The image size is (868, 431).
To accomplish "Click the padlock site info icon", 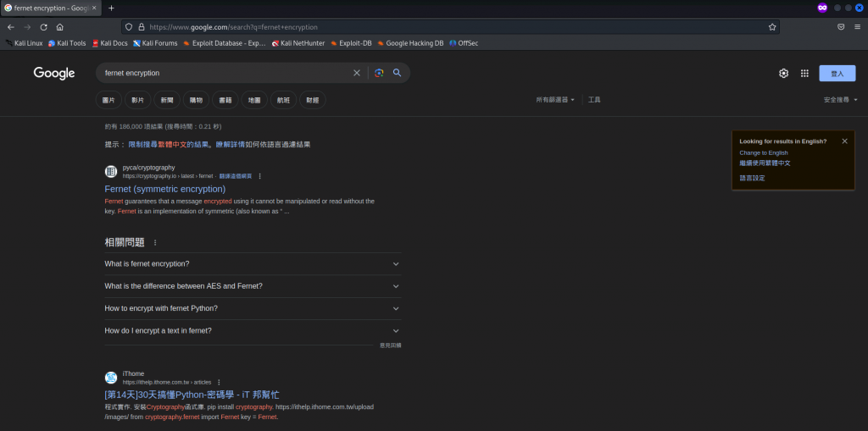I will coord(142,26).
